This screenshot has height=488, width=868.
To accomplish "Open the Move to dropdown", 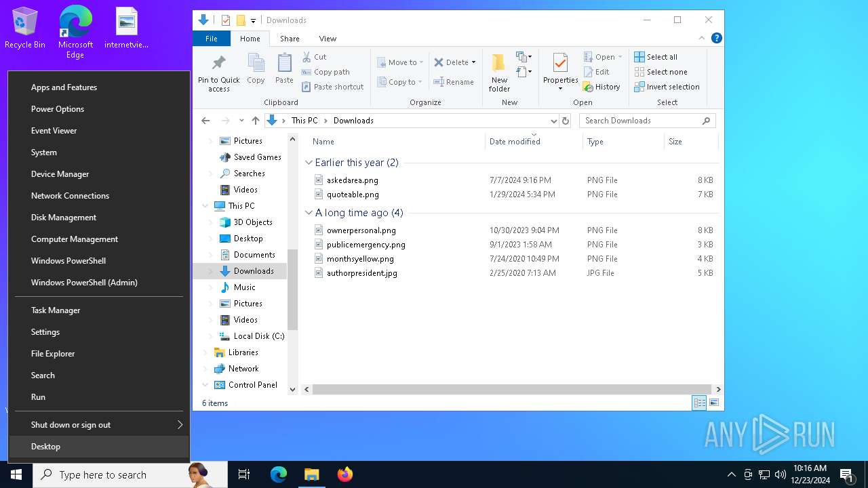I will 400,62.
